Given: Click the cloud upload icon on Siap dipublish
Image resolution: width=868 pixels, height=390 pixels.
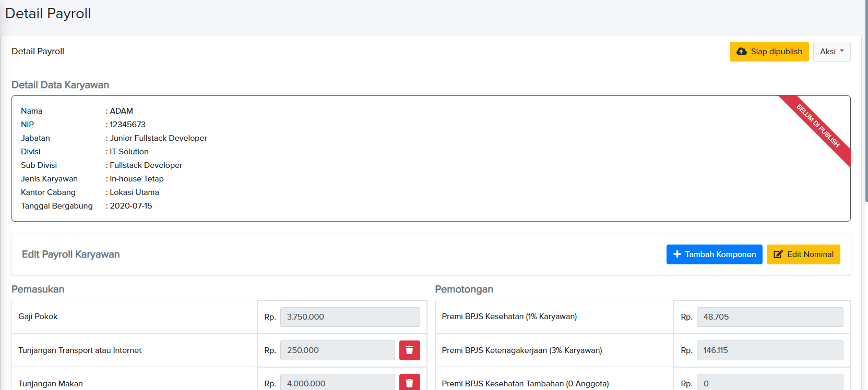Looking at the screenshot, I should coord(741,52).
